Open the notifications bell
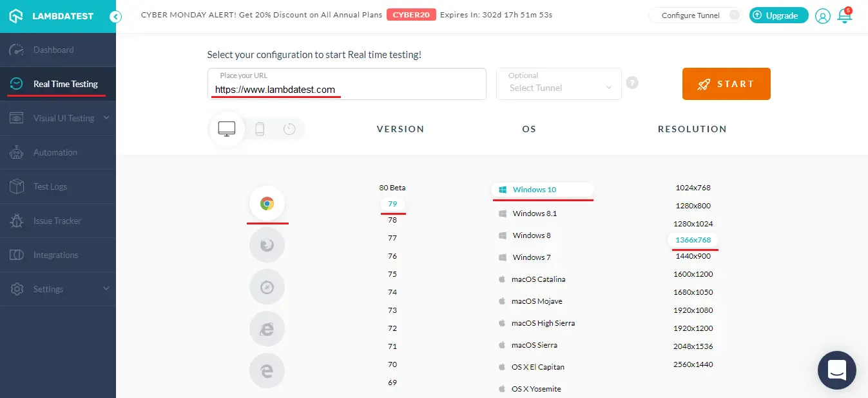 pyautogui.click(x=845, y=15)
